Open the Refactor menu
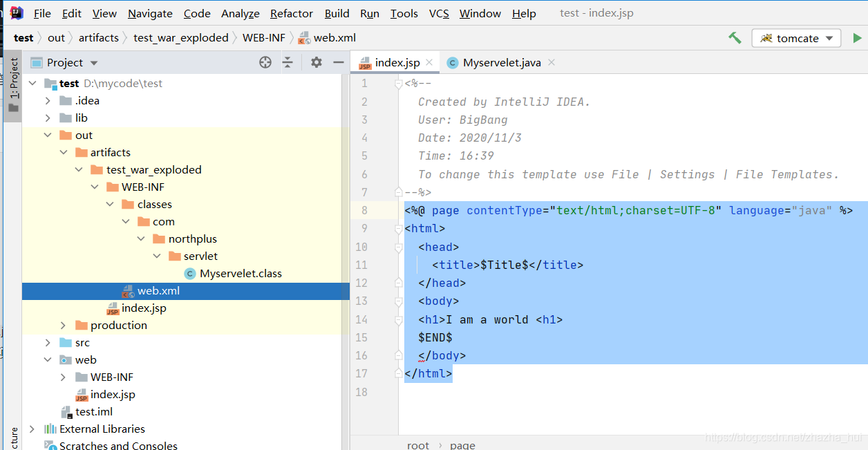The width and height of the screenshot is (868, 450). pos(291,14)
